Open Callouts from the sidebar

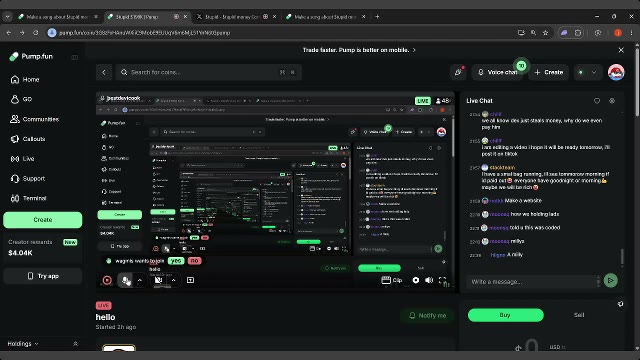click(x=28, y=139)
